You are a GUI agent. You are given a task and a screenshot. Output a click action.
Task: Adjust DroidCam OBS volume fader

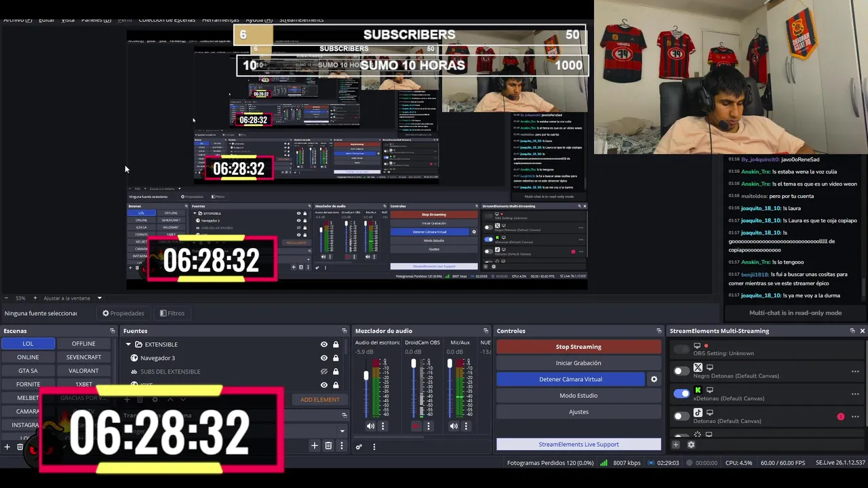(x=414, y=364)
